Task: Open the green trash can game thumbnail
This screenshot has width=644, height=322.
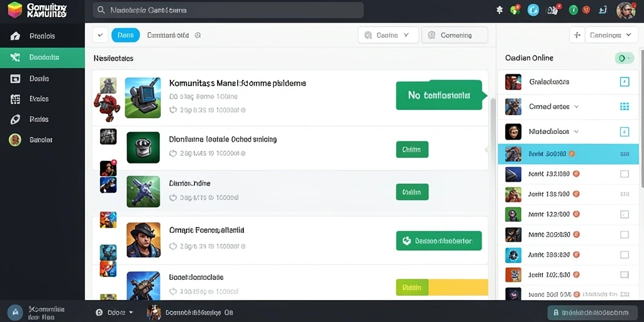Action: [143, 147]
